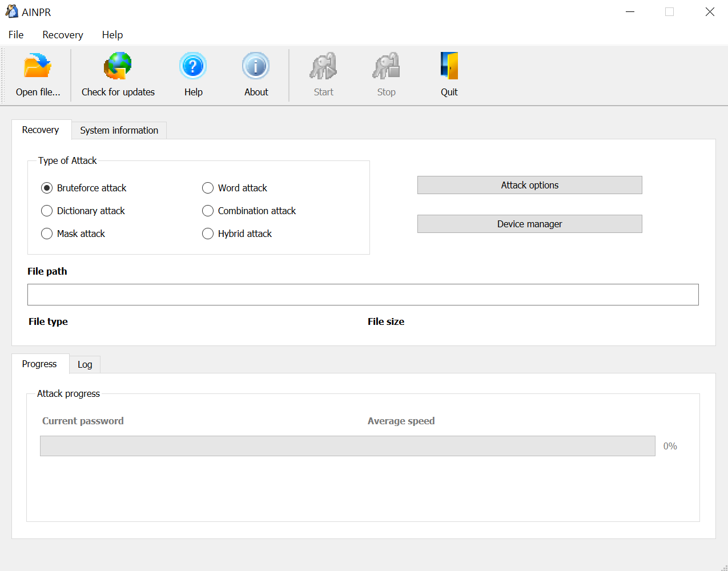Click the AINPR application icon in titlebar

point(12,11)
